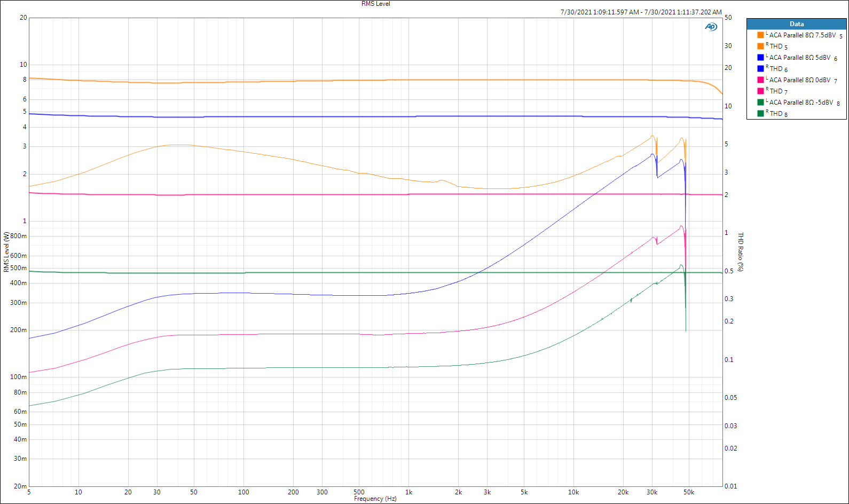This screenshot has width=849, height=504.
Task: Click the 0.05 tick on the THD axis
Action: (730, 398)
